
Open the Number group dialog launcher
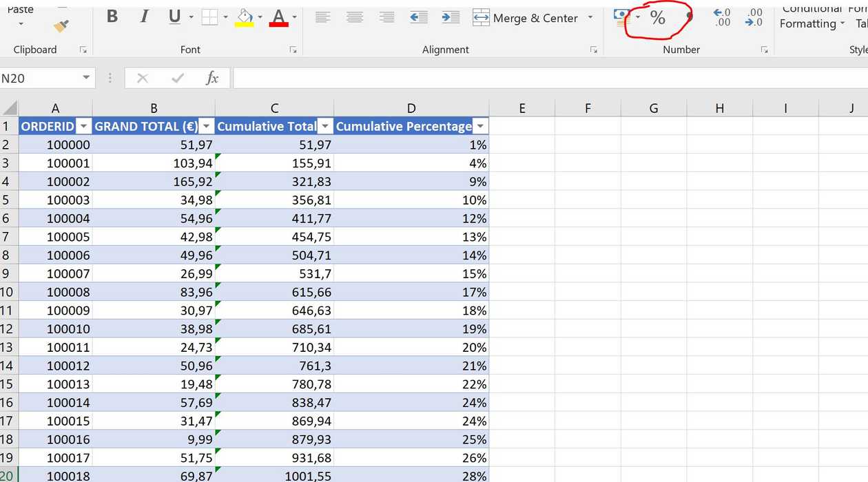(765, 50)
